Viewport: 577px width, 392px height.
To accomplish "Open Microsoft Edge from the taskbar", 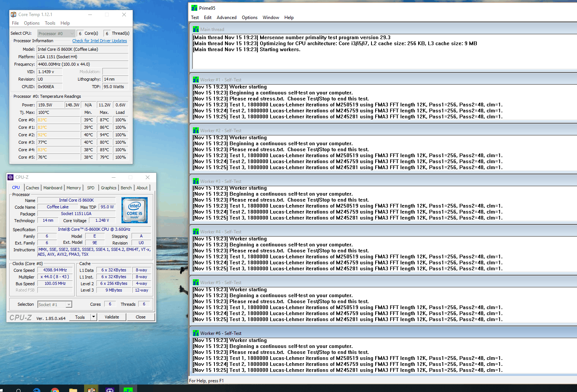I will click(37, 390).
